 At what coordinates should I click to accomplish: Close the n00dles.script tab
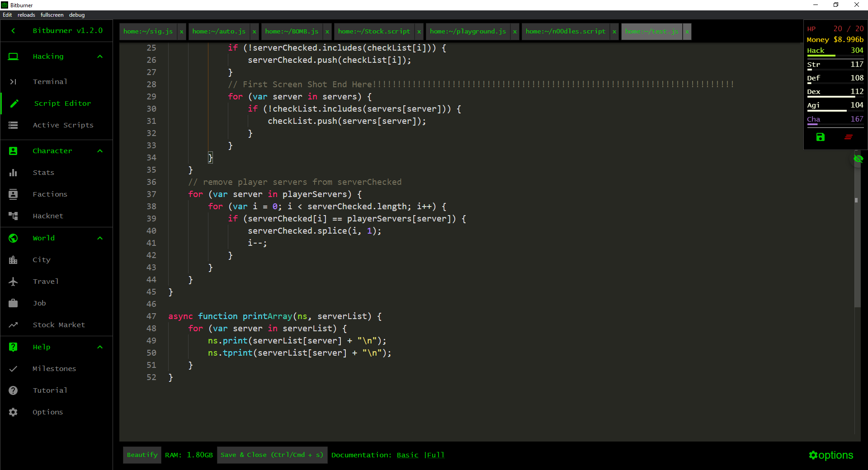614,32
